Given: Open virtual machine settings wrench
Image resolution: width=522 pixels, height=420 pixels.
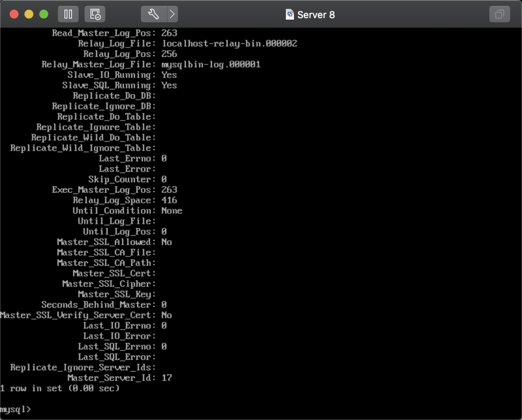Looking at the screenshot, I should 153,14.
